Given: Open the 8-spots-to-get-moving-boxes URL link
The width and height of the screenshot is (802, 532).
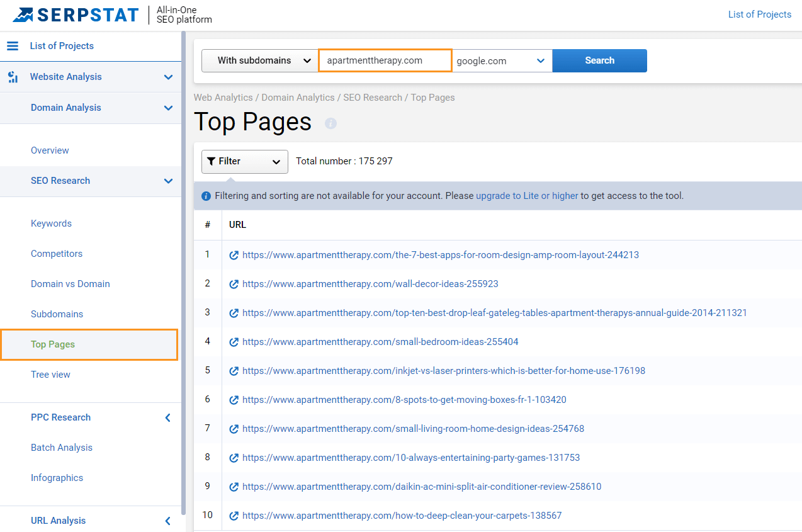Looking at the screenshot, I should click(404, 400).
